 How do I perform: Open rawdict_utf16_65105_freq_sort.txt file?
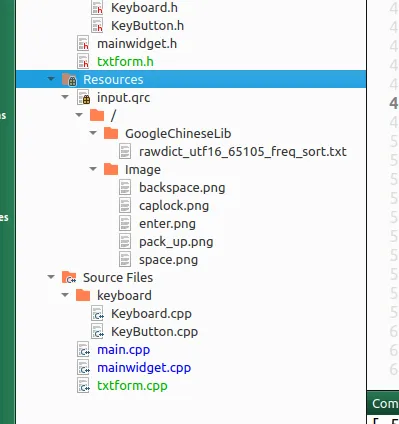tap(243, 152)
